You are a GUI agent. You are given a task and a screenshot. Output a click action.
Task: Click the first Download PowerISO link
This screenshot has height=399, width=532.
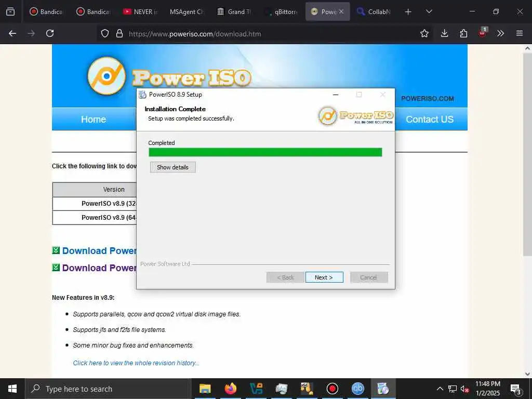[99, 251]
